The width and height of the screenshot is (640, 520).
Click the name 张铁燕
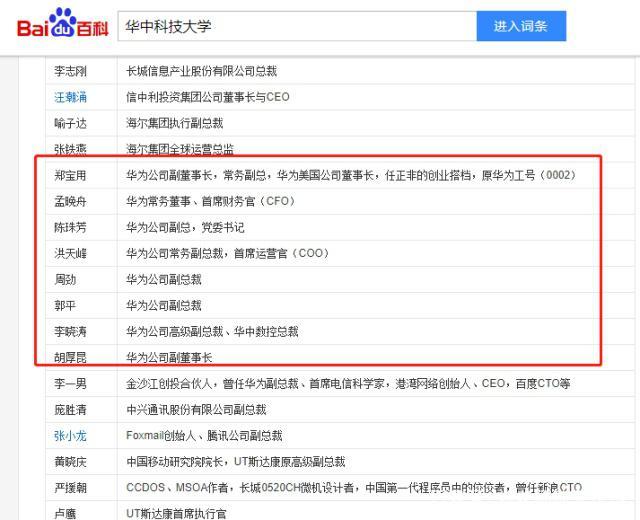[70, 149]
